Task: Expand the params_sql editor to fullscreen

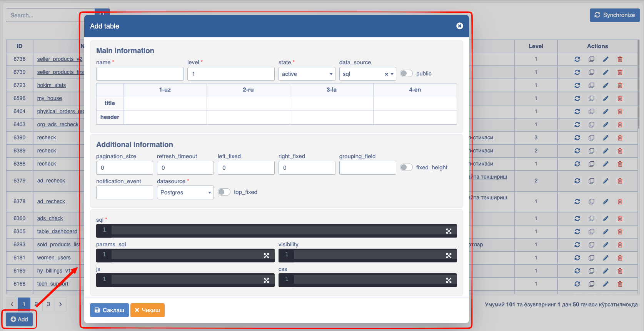Action: (x=266, y=256)
